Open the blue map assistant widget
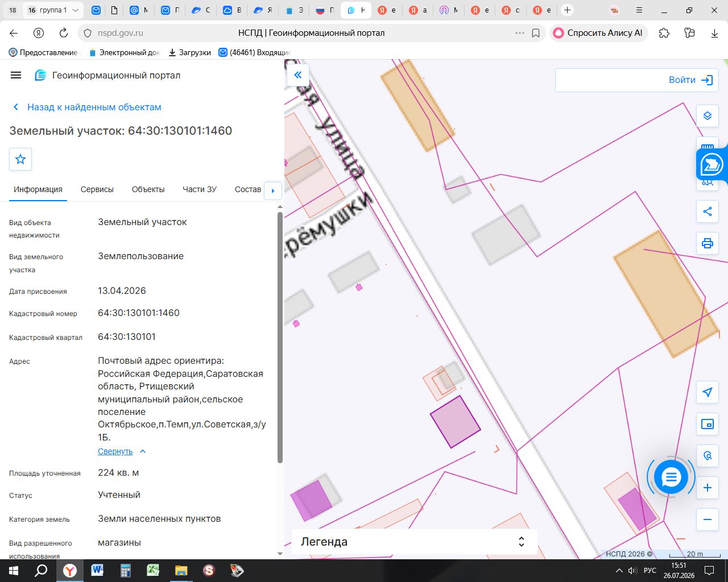728x582 pixels. (712, 165)
